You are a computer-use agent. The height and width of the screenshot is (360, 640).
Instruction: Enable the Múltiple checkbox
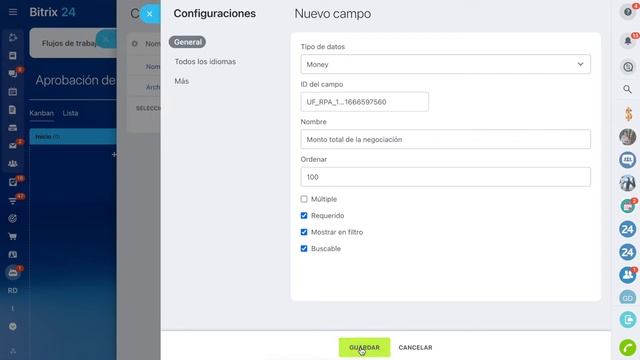[x=304, y=199]
